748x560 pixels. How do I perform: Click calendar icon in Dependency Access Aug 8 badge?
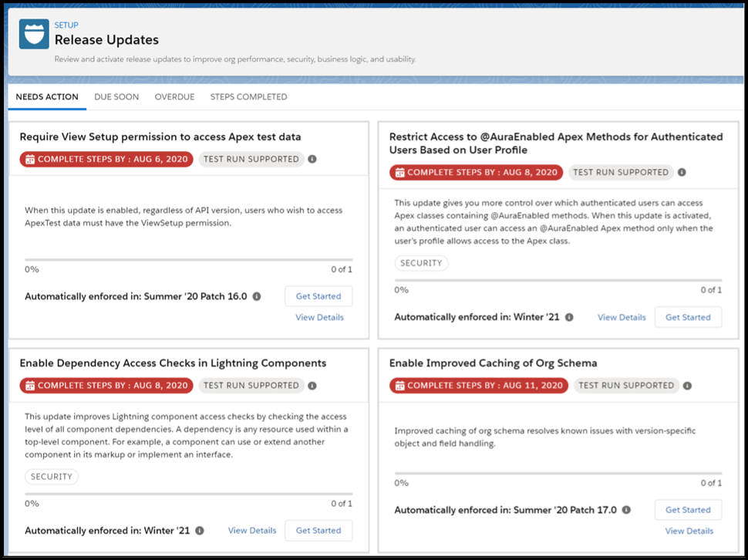[x=30, y=386]
